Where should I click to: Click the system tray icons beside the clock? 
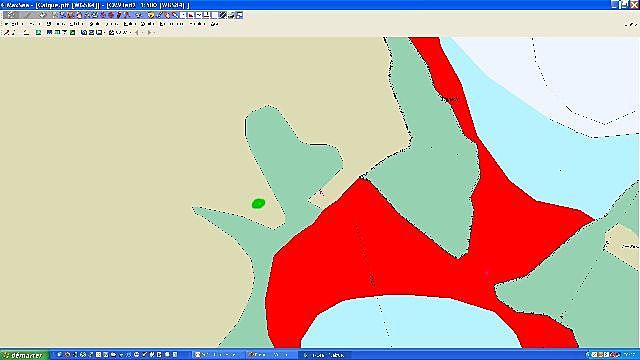[603, 355]
